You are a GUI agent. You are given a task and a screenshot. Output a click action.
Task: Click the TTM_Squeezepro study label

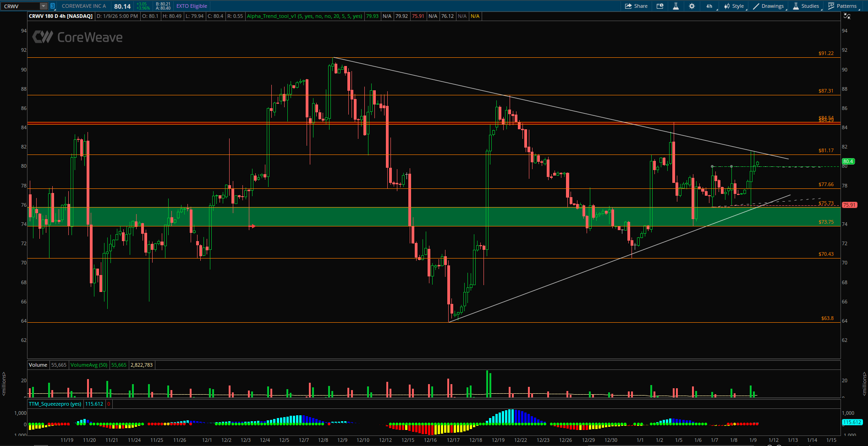pos(55,404)
